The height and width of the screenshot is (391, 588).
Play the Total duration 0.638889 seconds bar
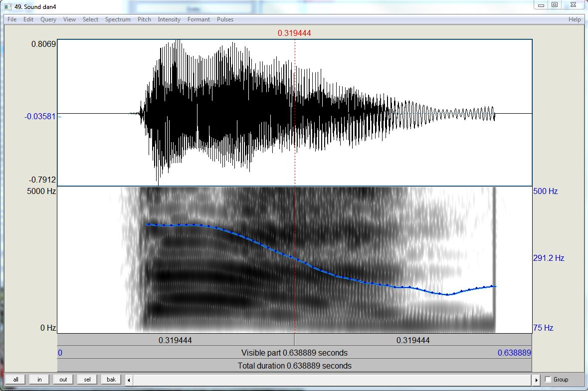pos(294,366)
